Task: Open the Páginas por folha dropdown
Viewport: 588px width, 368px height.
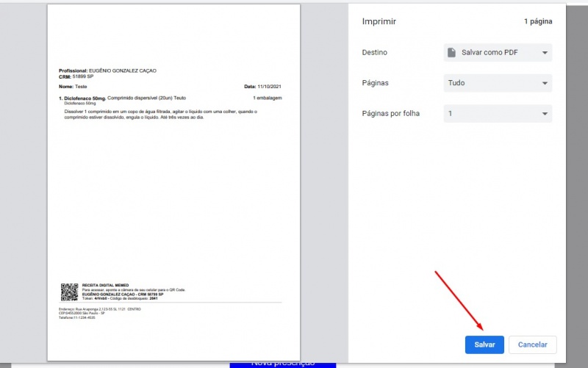Action: pyautogui.click(x=498, y=114)
